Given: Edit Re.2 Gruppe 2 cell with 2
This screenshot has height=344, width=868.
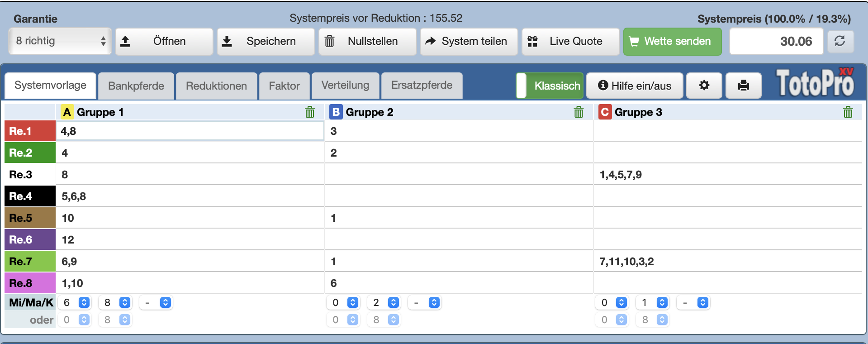Looking at the screenshot, I should (459, 153).
